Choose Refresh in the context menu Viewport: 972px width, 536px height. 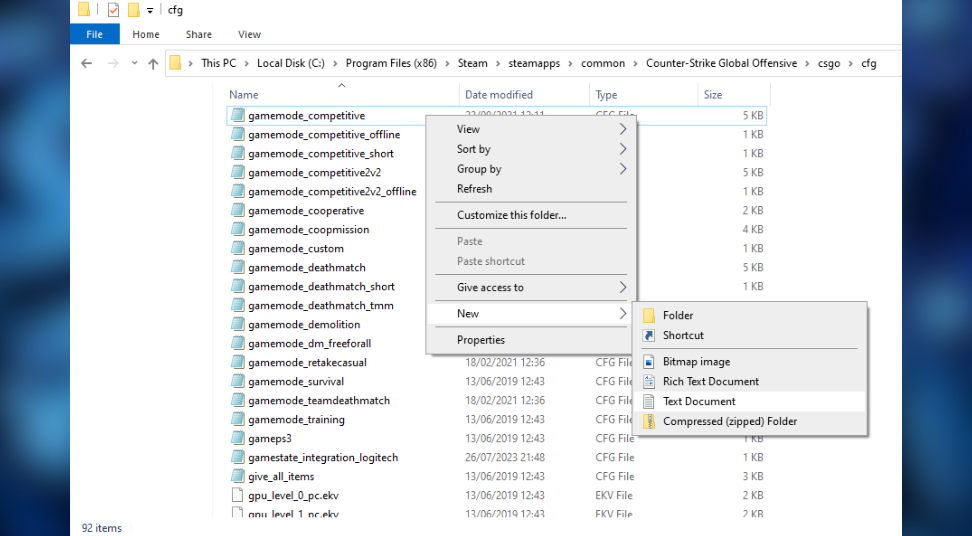(x=475, y=189)
